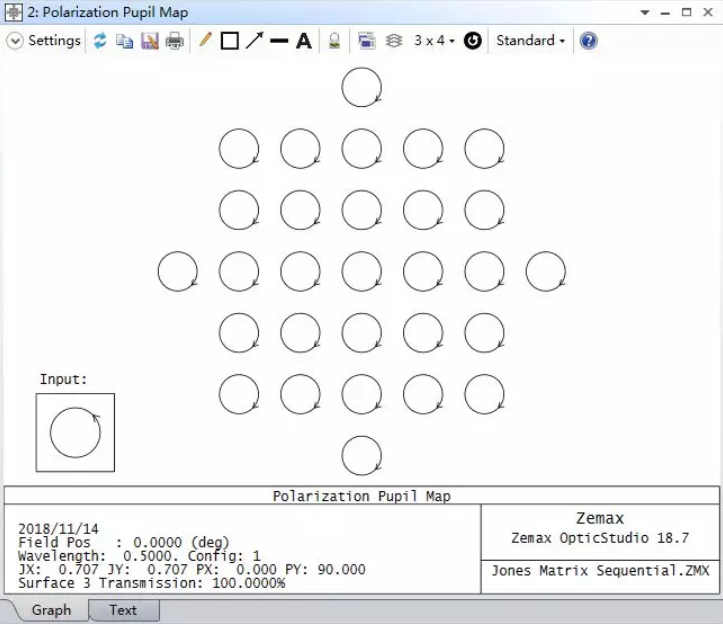The image size is (723, 624).
Task: Click the overlay layers icon
Action: [394, 41]
